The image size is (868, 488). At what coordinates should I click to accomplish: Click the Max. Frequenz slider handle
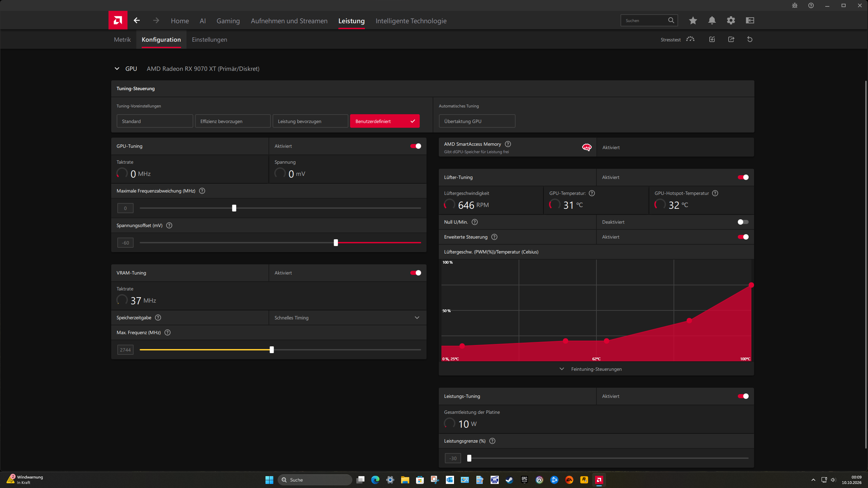point(272,350)
